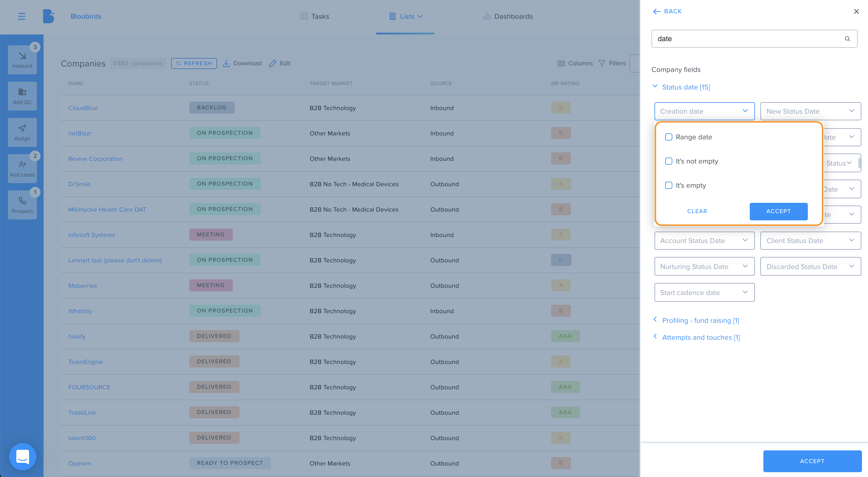
Task: Open the Infosoft Systems link
Action: pyautogui.click(x=91, y=235)
